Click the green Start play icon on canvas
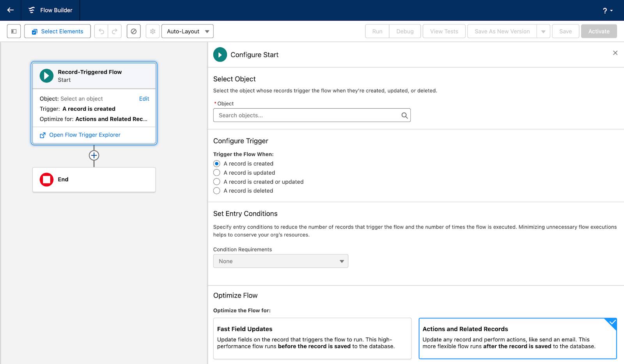The height and width of the screenshot is (364, 624). point(46,76)
